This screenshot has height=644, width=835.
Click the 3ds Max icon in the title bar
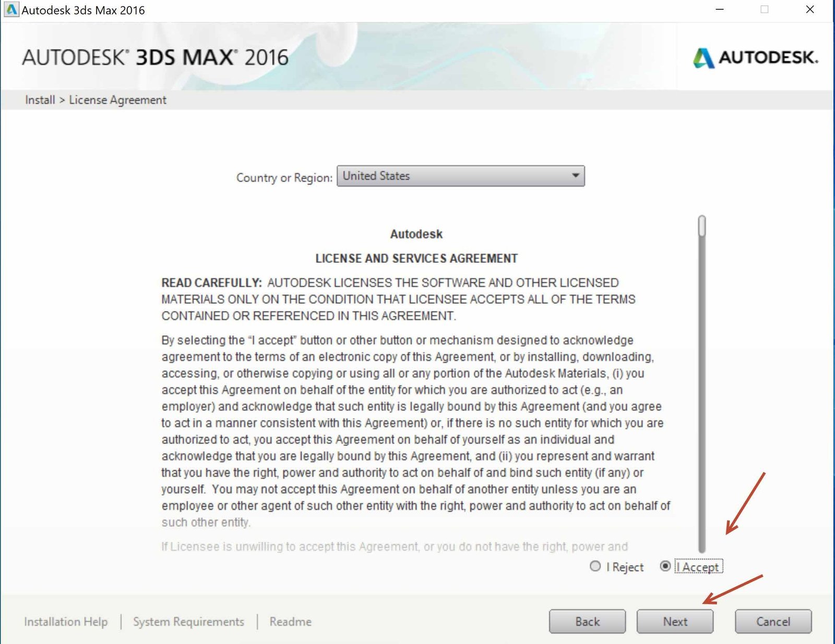(x=11, y=9)
